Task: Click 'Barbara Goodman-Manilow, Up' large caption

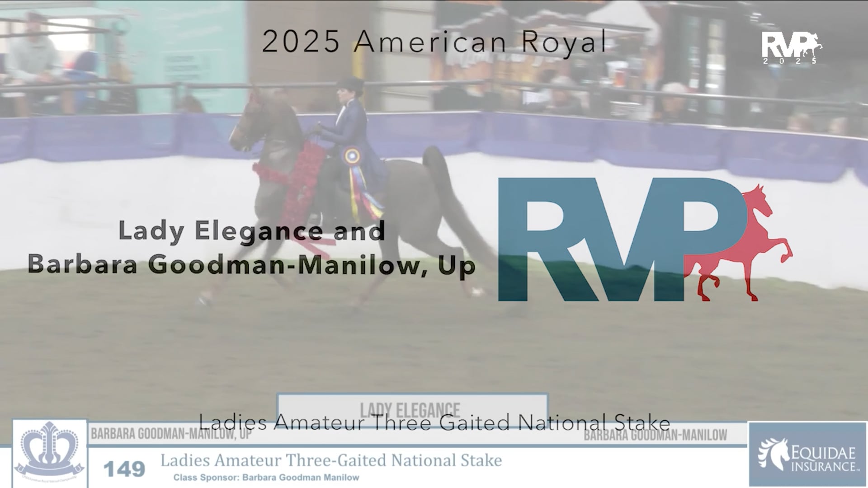Action: point(251,264)
